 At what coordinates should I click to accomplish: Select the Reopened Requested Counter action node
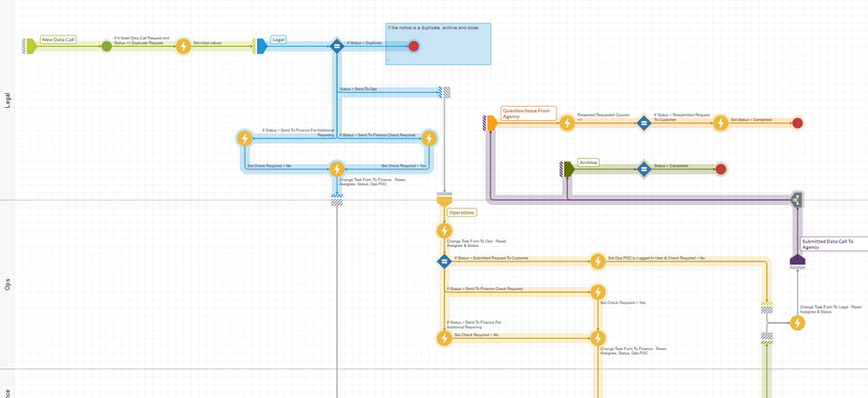[x=567, y=123]
